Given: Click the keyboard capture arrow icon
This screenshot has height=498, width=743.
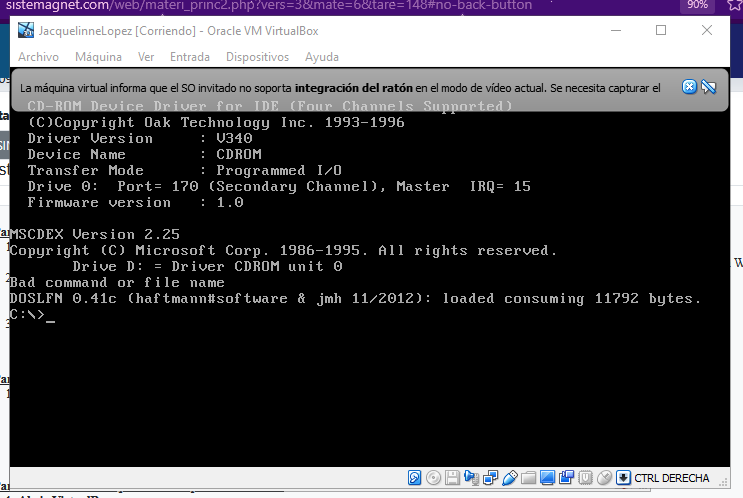Looking at the screenshot, I should coord(622,478).
